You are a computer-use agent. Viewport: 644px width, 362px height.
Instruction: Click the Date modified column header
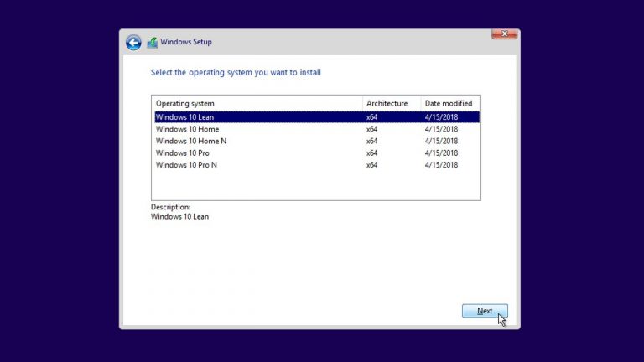450,103
